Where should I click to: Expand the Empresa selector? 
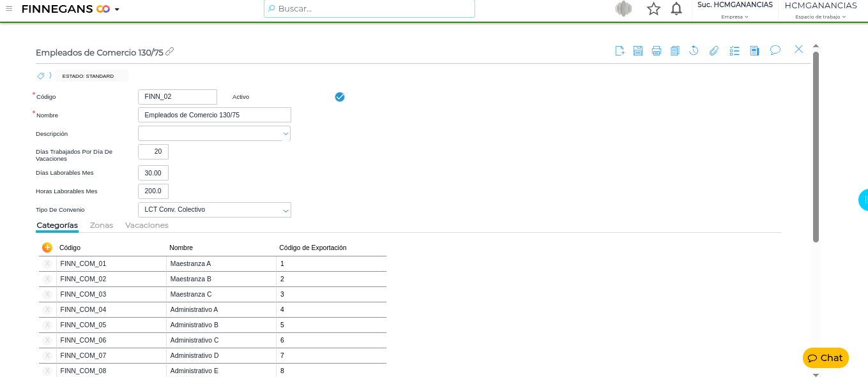[x=735, y=17]
